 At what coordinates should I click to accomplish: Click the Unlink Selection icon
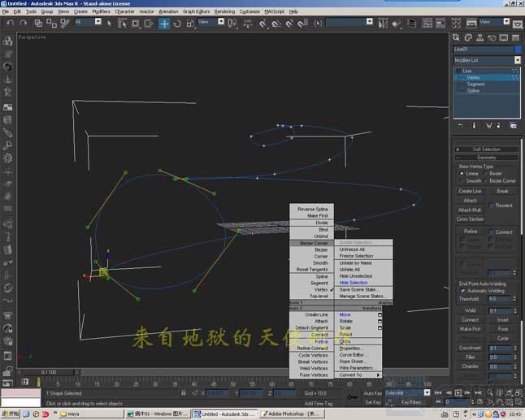tap(51, 23)
